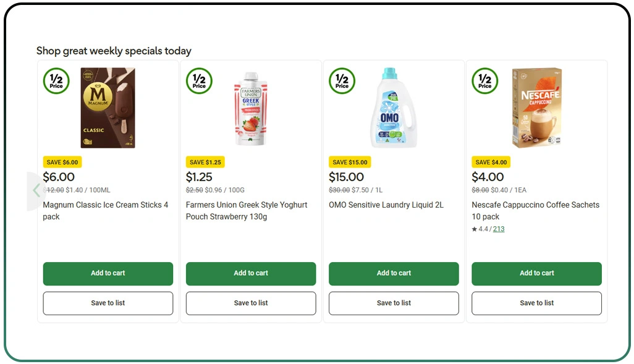
Task: Click the star rating icon on Nescafe card
Action: click(x=475, y=228)
